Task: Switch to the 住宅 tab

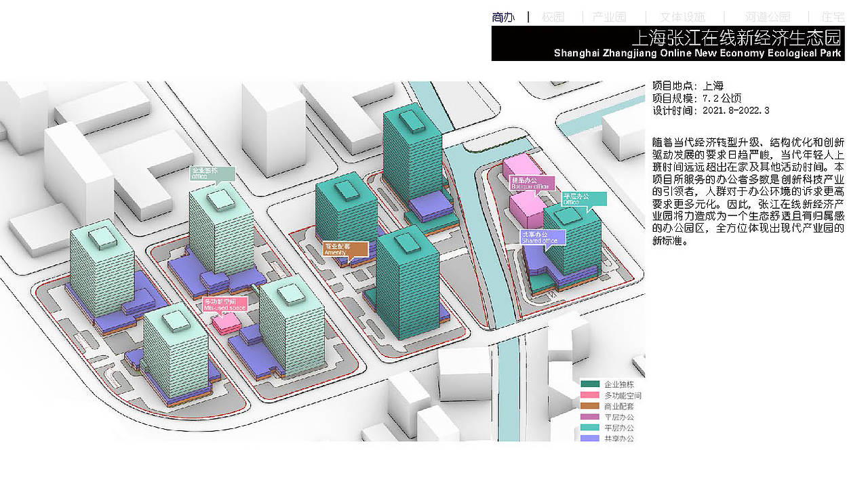Action: [x=833, y=17]
